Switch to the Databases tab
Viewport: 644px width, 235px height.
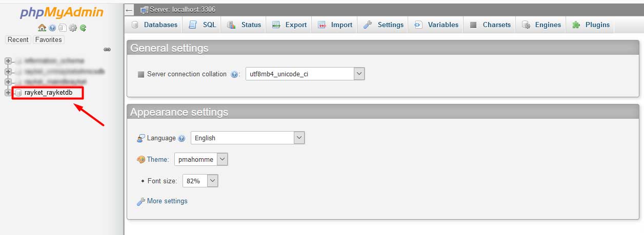tap(154, 25)
